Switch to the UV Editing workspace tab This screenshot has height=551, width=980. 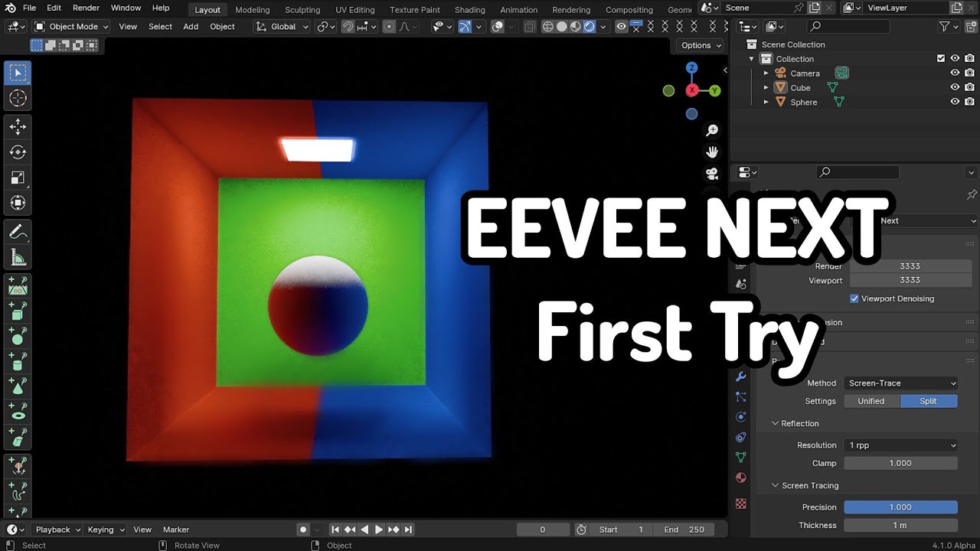point(355,10)
